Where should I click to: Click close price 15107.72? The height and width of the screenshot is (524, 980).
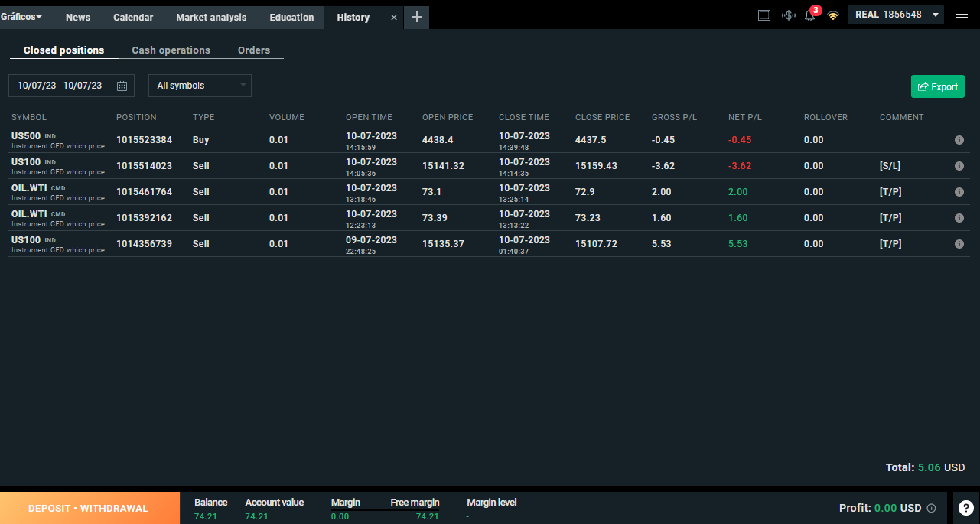point(596,244)
